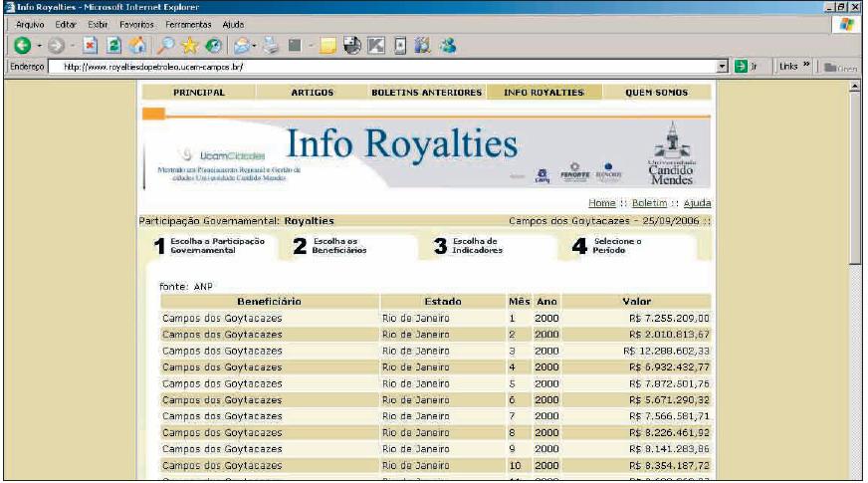868x483 pixels.
Task: Click the Mail envelope toolbar icon
Action: click(x=242, y=45)
